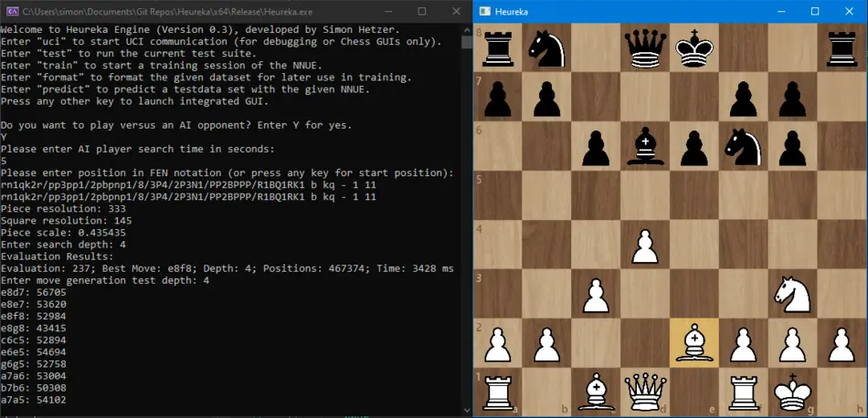Click the empty e4 square
The width and height of the screenshot is (868, 418).
click(695, 245)
